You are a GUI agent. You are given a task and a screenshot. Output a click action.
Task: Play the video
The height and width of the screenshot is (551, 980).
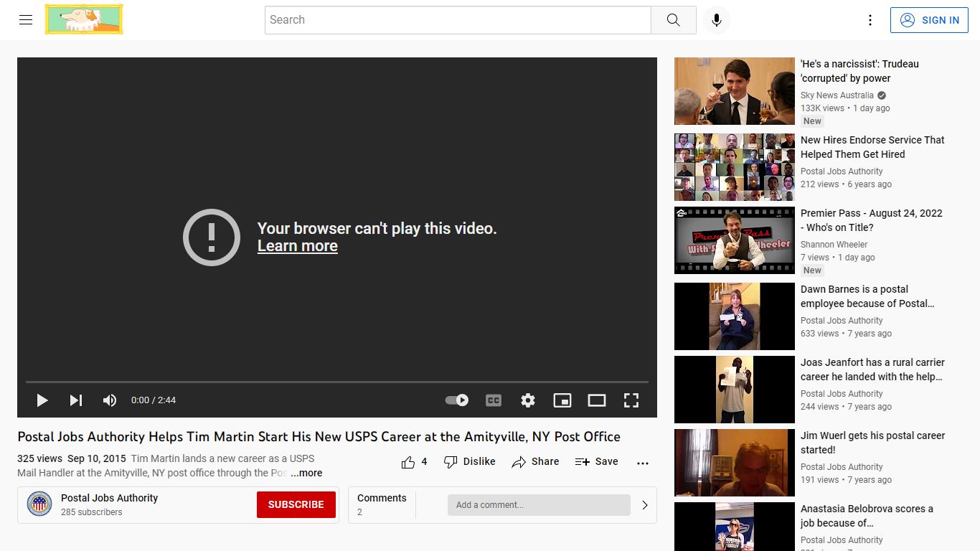click(x=42, y=400)
